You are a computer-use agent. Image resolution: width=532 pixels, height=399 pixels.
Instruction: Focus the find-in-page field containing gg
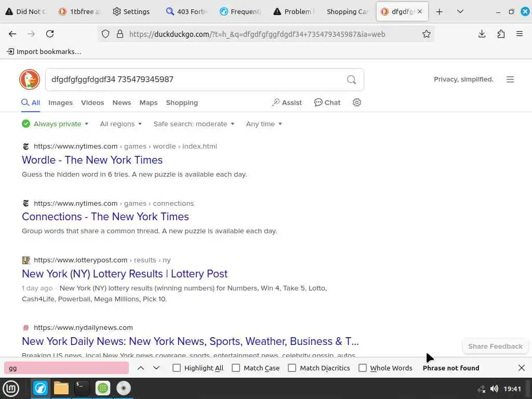click(66, 368)
